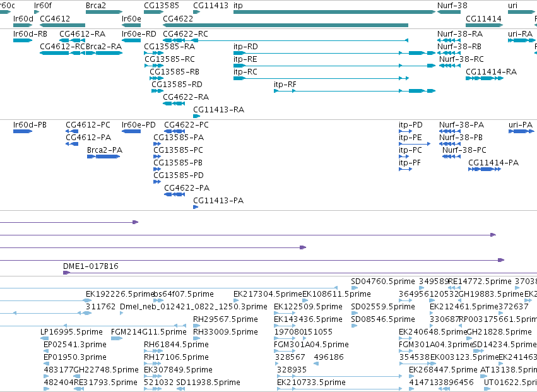Click the RH29567.5prime EST label
The height and width of the screenshot is (392, 537).
pos(225,319)
